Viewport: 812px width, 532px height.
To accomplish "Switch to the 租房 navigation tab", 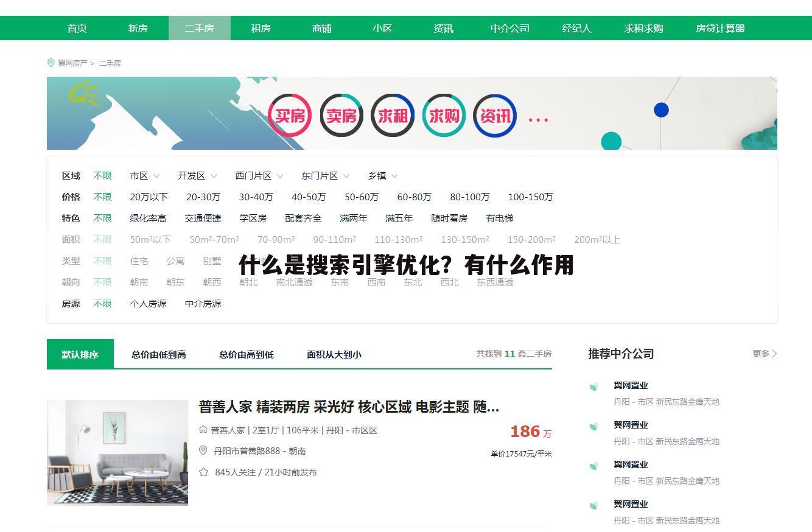I will coord(261,28).
